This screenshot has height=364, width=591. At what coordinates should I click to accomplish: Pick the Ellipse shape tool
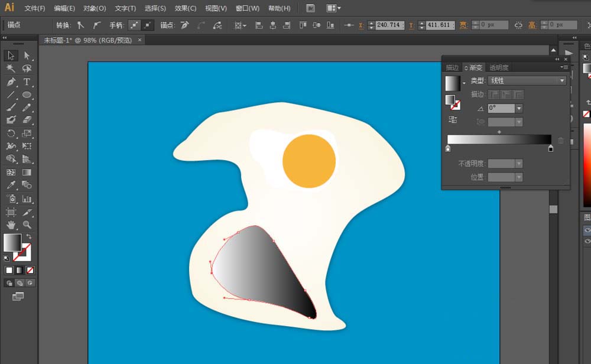(x=27, y=95)
